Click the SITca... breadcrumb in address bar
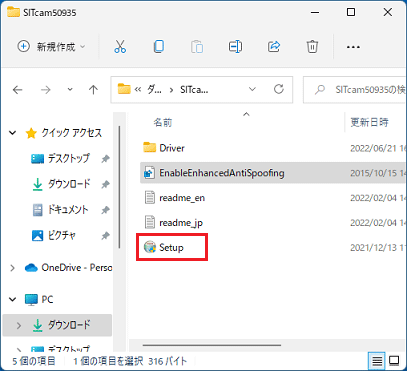The height and width of the screenshot is (371, 407). [x=194, y=90]
